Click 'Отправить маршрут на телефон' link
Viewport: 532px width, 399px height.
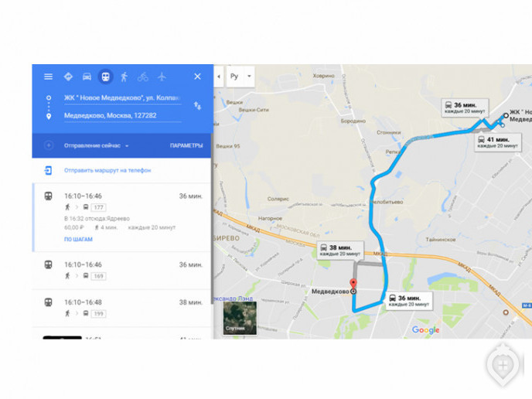point(107,170)
